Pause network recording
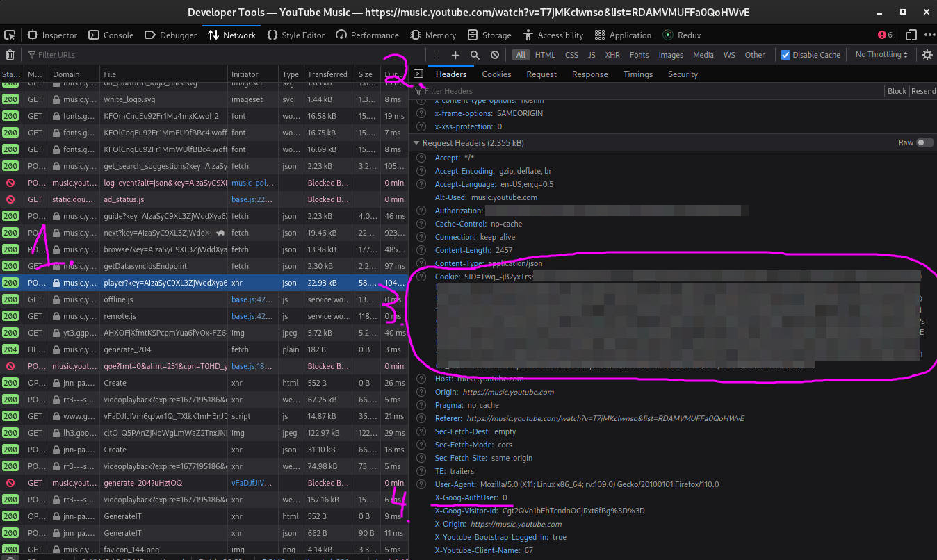 (437, 55)
